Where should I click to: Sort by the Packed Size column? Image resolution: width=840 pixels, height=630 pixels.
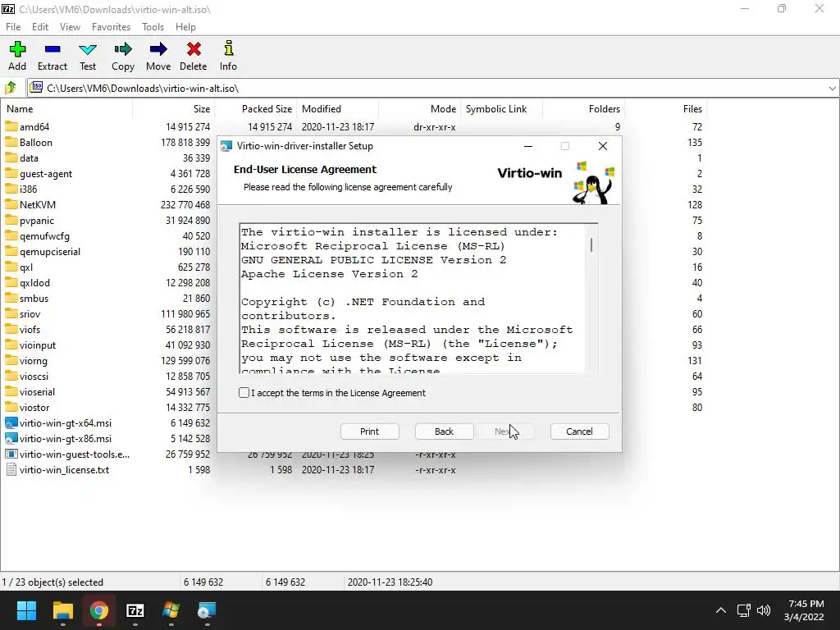pos(256,109)
